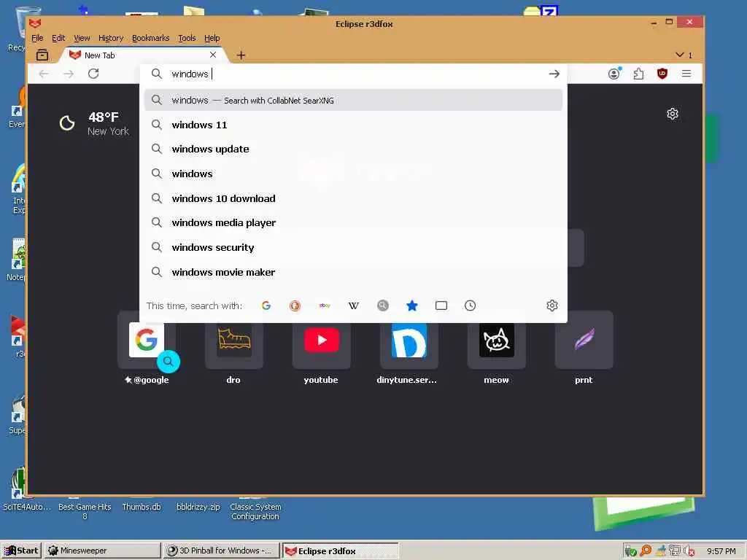Switch to 3D Pinball taskbar button

221,551
